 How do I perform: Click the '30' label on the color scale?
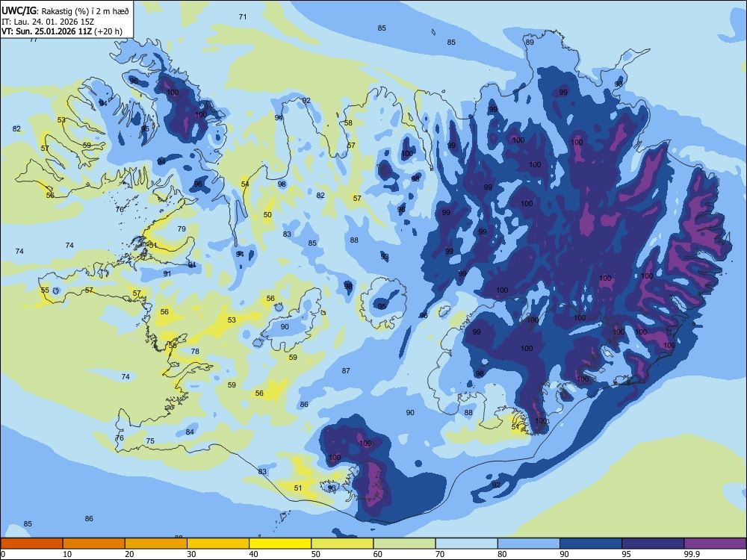click(x=191, y=554)
